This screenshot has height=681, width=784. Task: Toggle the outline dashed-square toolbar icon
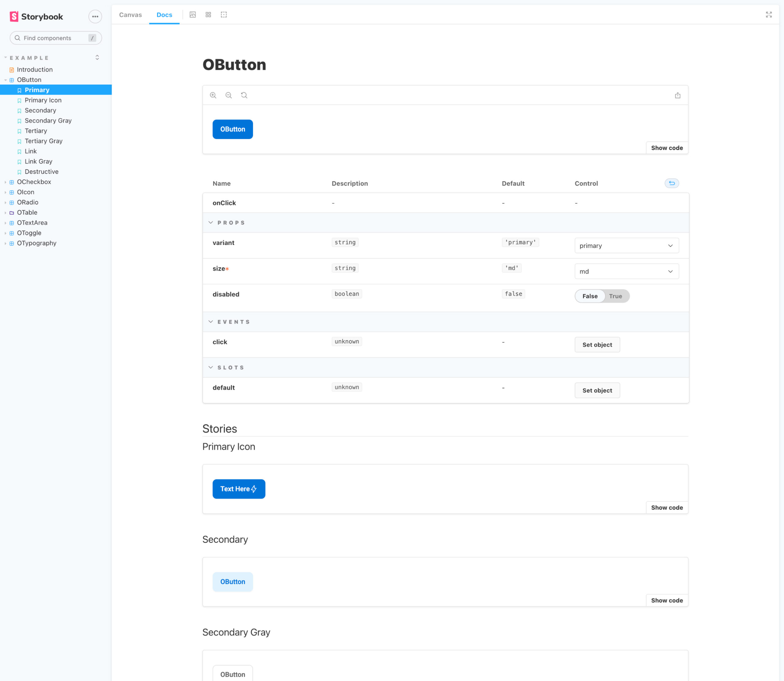(224, 15)
